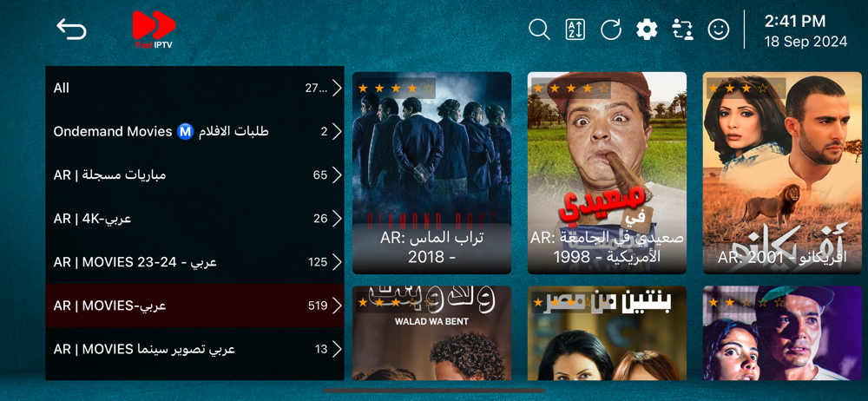
Task: Open AR | MOVIES عربي تصوير سينما category
Action: [x=194, y=349]
